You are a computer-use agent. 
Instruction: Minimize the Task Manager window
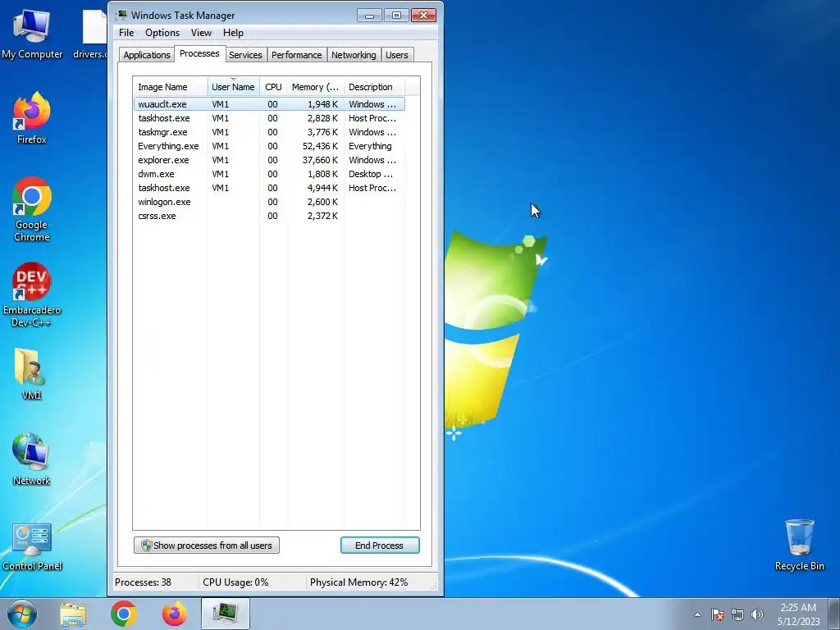370,16
